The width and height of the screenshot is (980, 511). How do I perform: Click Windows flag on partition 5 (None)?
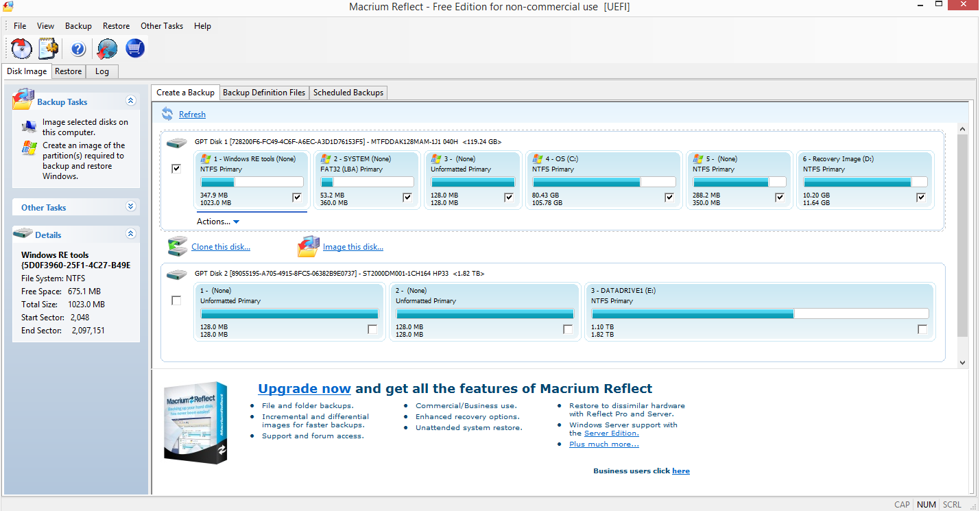point(698,158)
